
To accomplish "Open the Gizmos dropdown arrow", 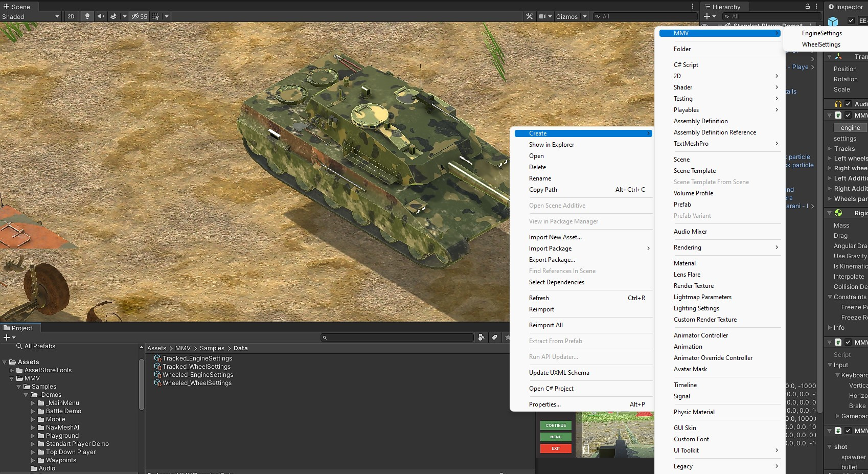I will (x=585, y=16).
